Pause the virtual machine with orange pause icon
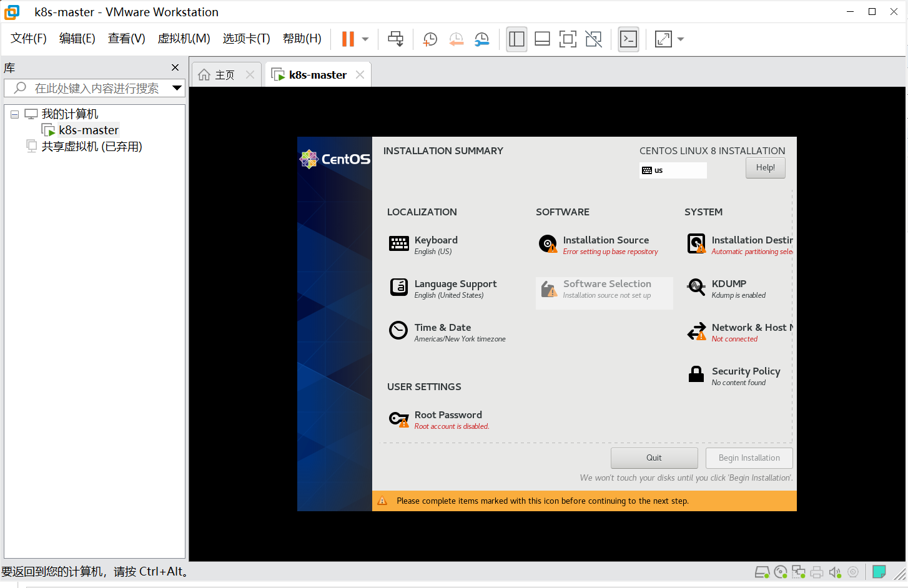The height and width of the screenshot is (588, 908). pos(348,39)
